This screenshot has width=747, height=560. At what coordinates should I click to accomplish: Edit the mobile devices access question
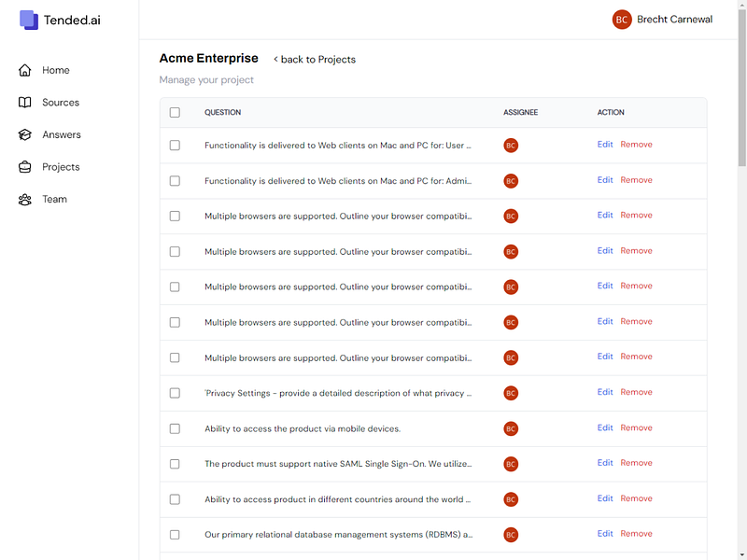coord(605,427)
